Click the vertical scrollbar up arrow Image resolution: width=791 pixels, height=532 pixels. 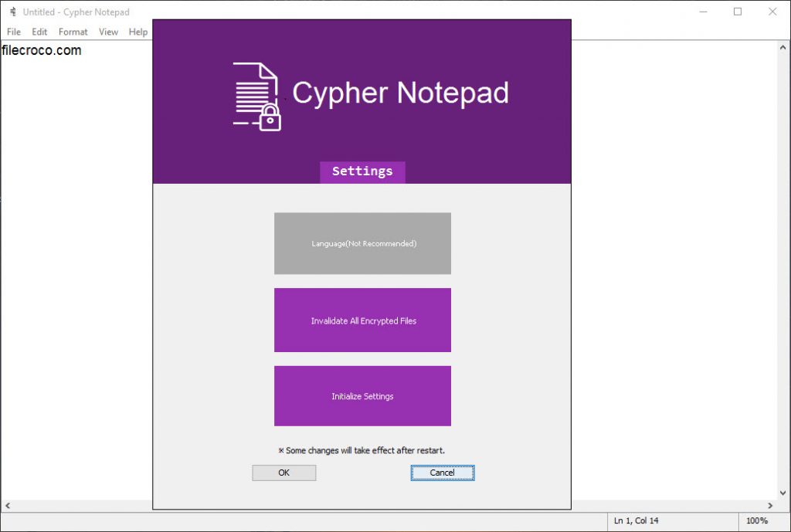[783, 47]
